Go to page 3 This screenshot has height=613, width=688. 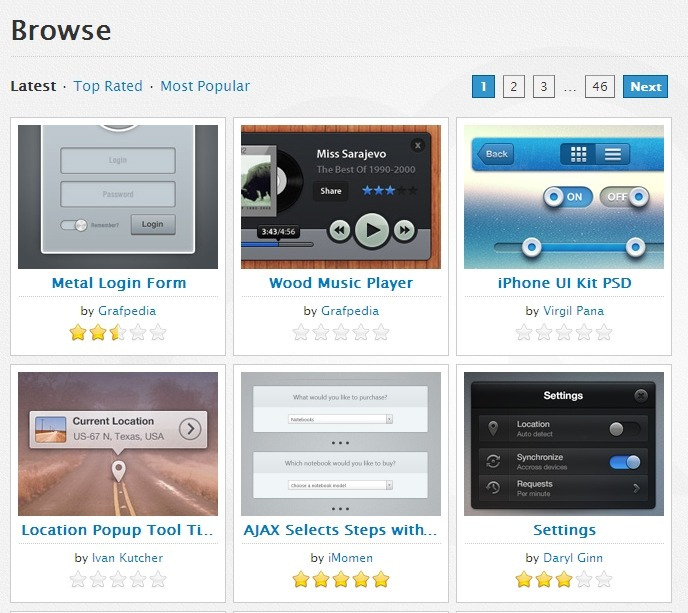click(544, 86)
